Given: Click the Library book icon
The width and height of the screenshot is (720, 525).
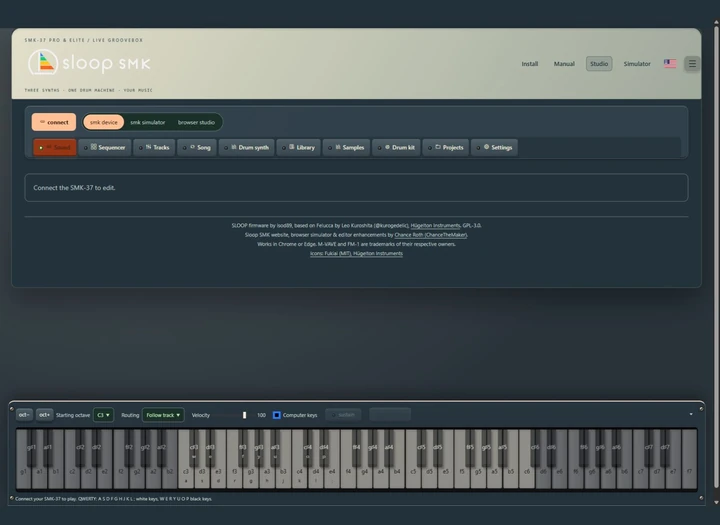Looking at the screenshot, I should (x=292, y=147).
